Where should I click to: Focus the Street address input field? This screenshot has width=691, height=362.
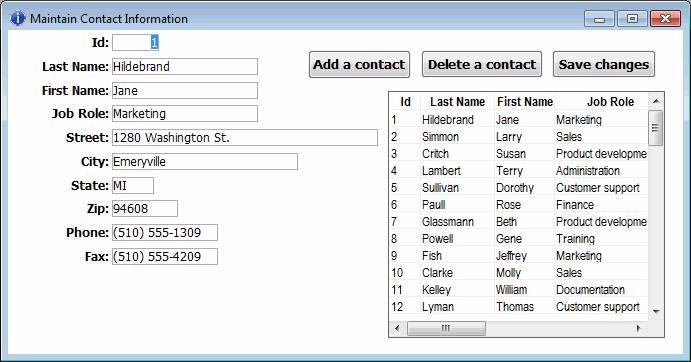(245, 138)
